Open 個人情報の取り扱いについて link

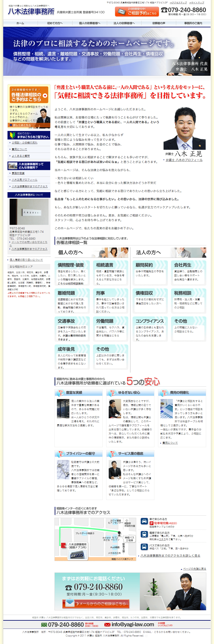26,260
